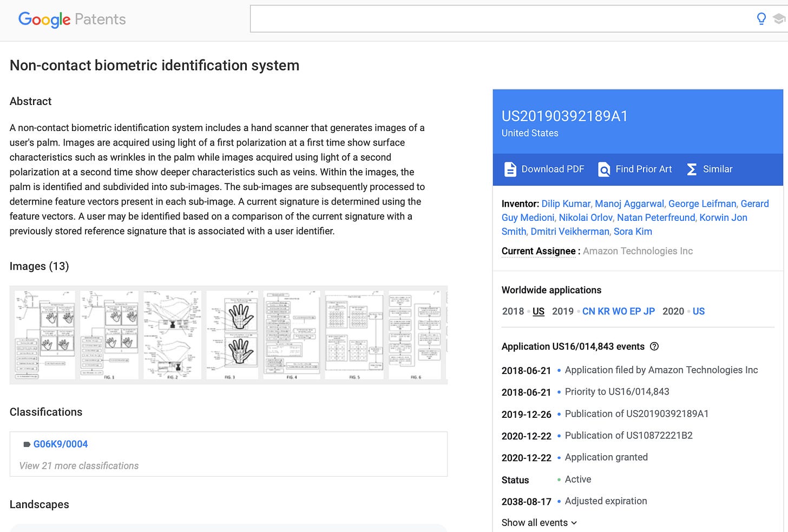This screenshot has height=532, width=788.
Task: Open WO worldwide application
Action: pyautogui.click(x=620, y=312)
